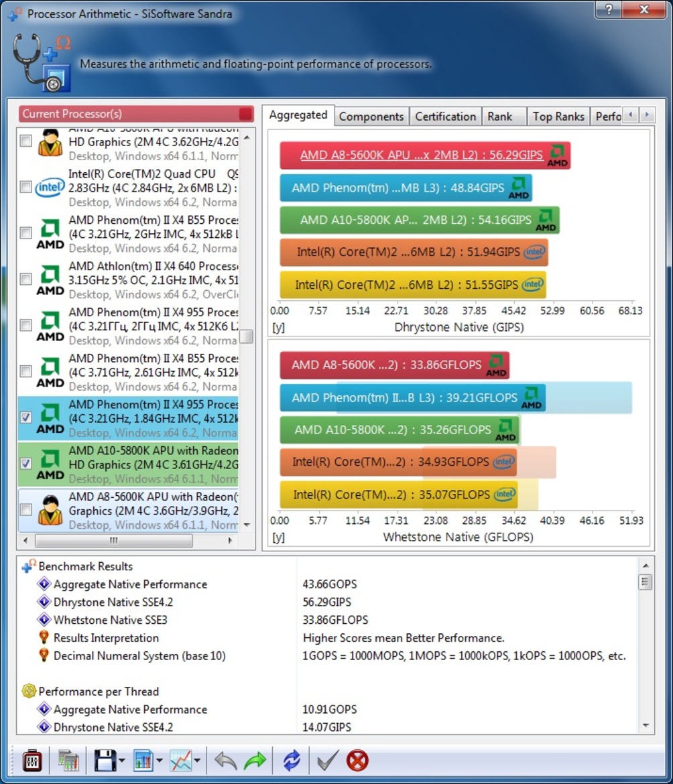Click results panel scrollbar down arrow
Screen dimensions: 673x784
[x=646, y=726]
